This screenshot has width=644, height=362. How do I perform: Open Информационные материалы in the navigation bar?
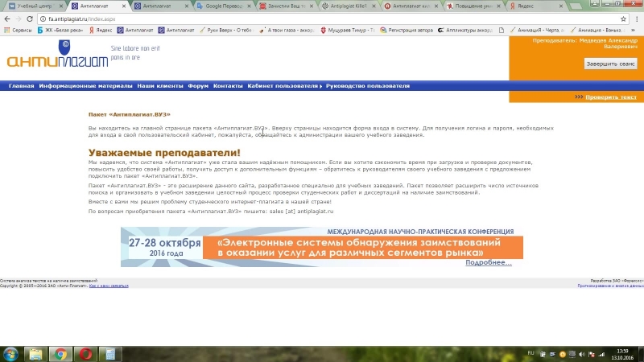[x=85, y=85]
